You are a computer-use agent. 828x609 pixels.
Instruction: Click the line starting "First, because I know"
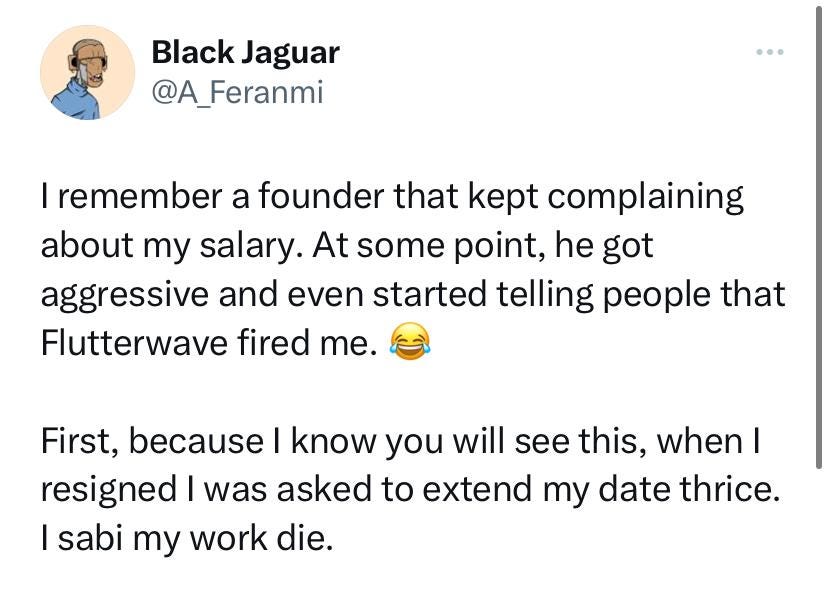[x=401, y=441]
